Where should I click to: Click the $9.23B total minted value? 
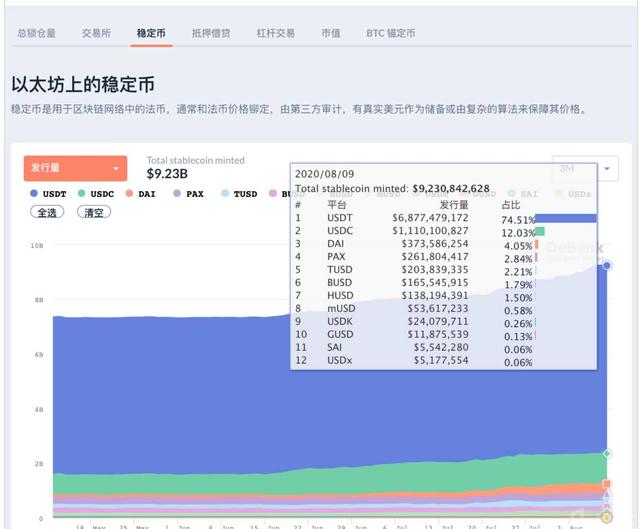(x=167, y=174)
